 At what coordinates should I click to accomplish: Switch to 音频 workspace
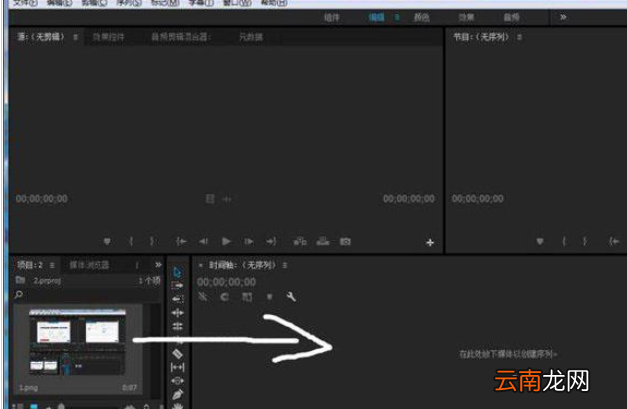(x=511, y=17)
